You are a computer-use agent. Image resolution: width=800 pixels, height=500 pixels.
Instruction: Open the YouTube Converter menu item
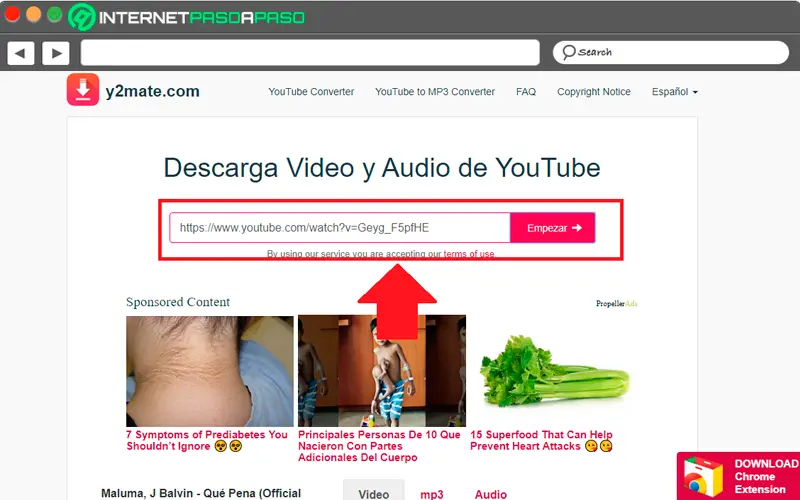(311, 92)
